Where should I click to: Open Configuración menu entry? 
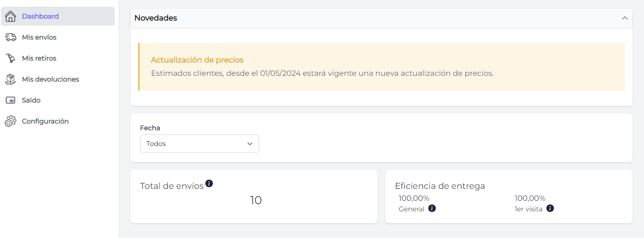click(x=45, y=121)
